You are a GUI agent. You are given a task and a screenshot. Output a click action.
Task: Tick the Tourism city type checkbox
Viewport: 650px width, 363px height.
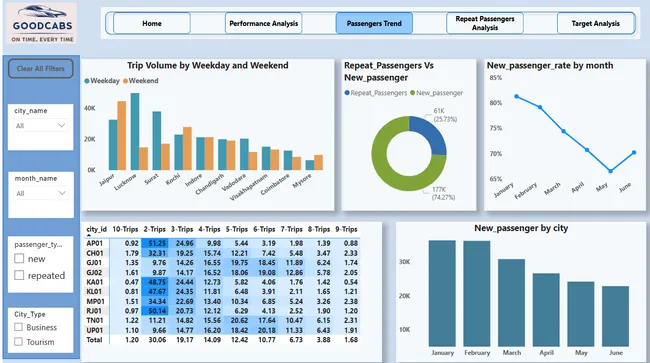click(18, 341)
